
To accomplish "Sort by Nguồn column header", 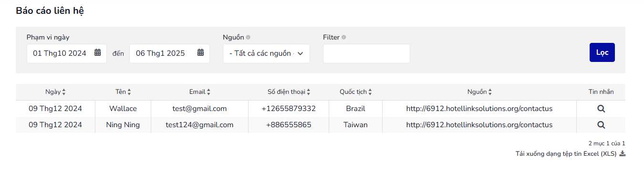I will (x=479, y=92).
